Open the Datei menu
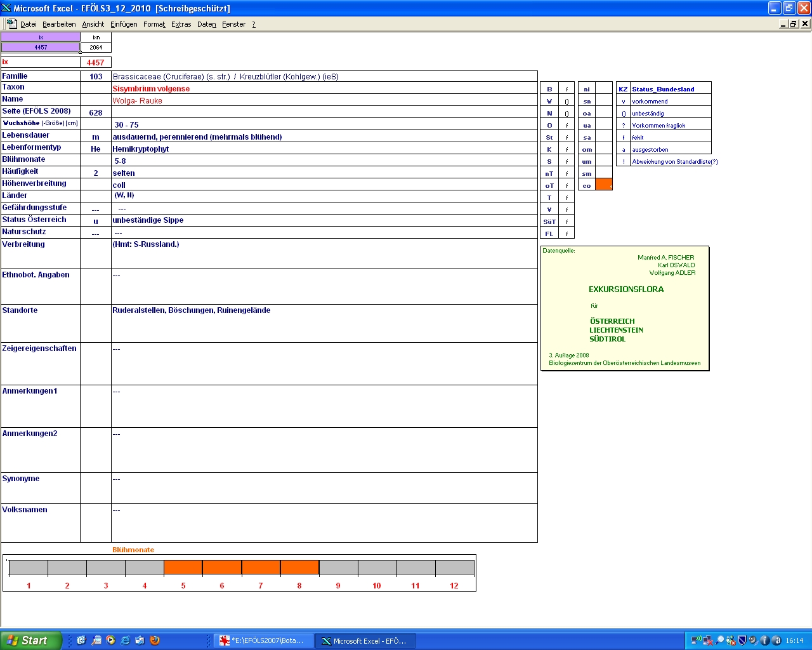Screen dimensions: 812x650 point(28,24)
